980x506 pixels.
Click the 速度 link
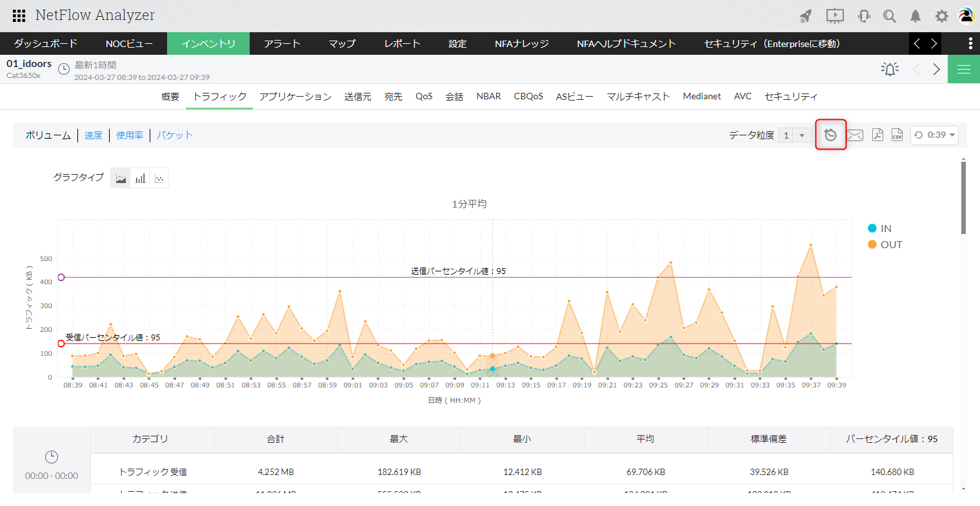(94, 135)
